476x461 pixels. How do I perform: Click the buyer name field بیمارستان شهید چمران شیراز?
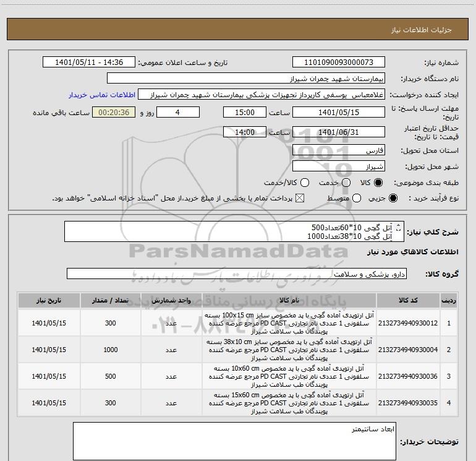pyautogui.click(x=246, y=79)
